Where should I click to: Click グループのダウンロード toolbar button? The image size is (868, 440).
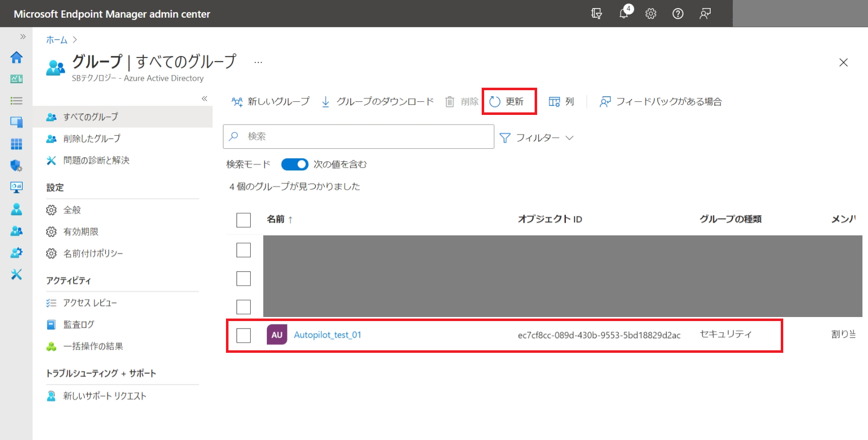377,102
